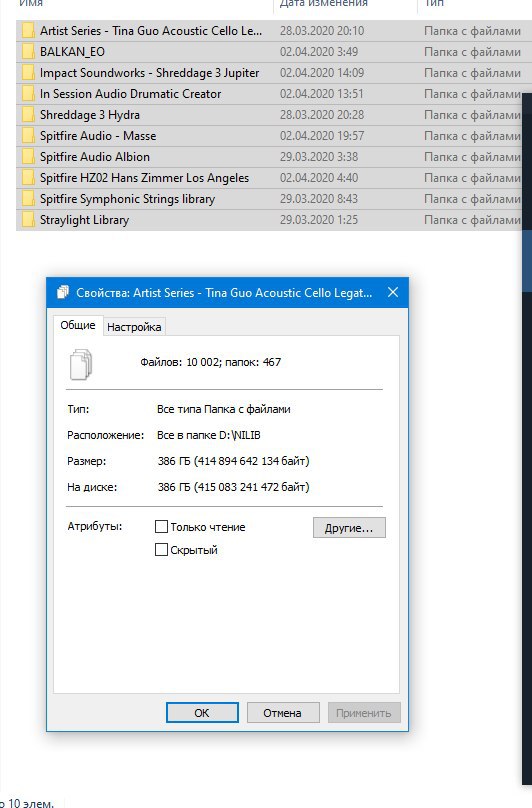Select the Artist Series - Tina Guo Acoustic Cello name
Image resolution: width=532 pixels, height=808 pixels.
click(151, 31)
